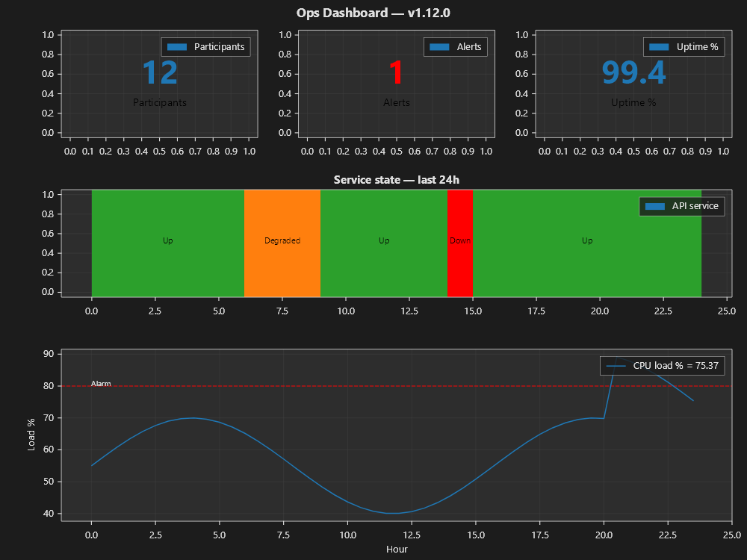Image resolution: width=747 pixels, height=560 pixels.
Task: Select the red Down segment
Action: [x=460, y=243]
